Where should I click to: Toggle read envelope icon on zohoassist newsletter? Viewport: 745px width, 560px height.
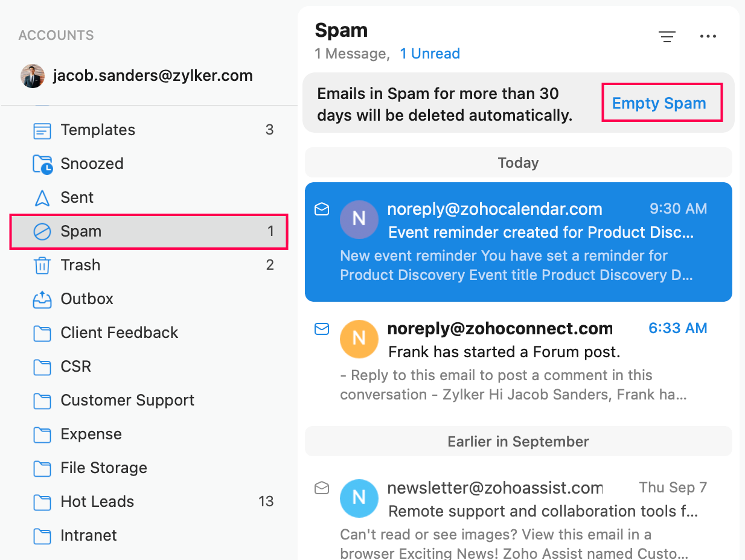pos(322,488)
